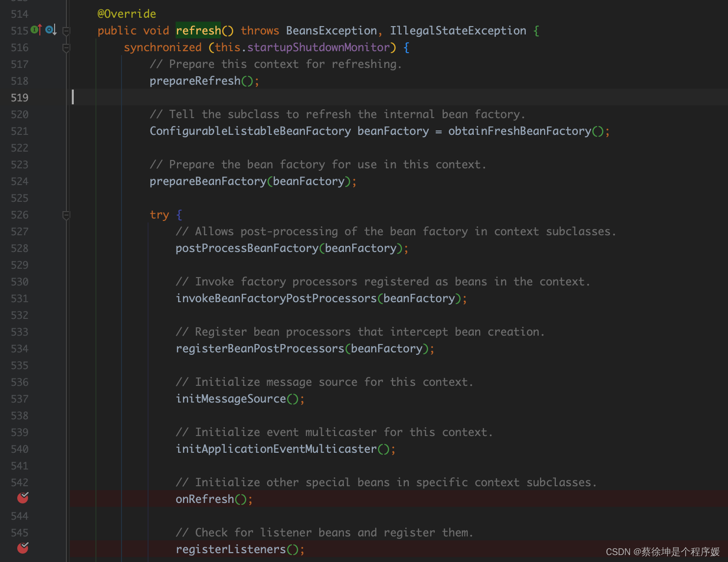Click the synchronized keyword
The height and width of the screenshot is (562, 728).
tap(163, 47)
